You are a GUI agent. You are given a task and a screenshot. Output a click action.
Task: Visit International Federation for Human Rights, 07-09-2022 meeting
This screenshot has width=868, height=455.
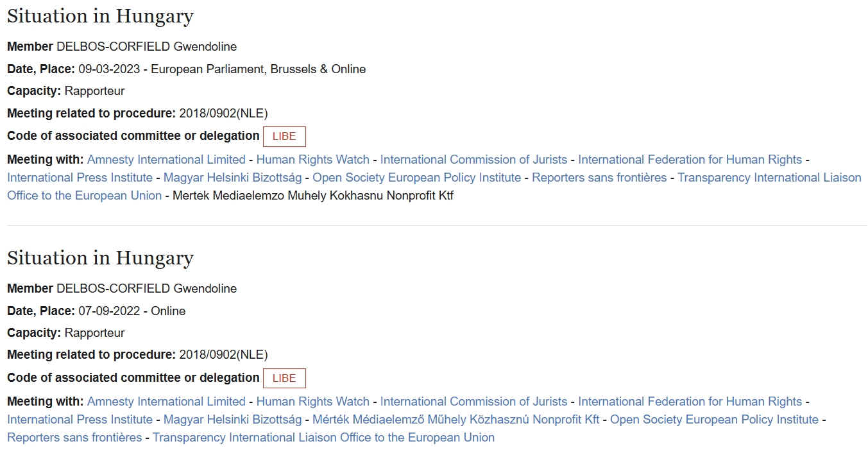click(x=690, y=402)
